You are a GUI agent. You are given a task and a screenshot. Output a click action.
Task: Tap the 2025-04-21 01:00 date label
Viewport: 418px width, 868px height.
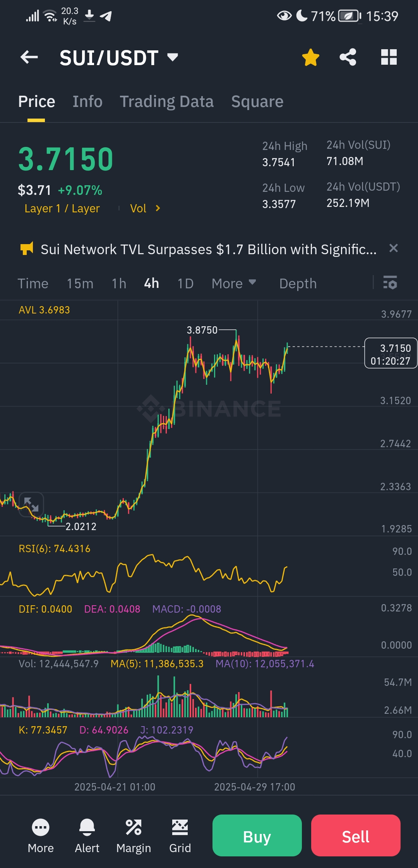pyautogui.click(x=115, y=787)
